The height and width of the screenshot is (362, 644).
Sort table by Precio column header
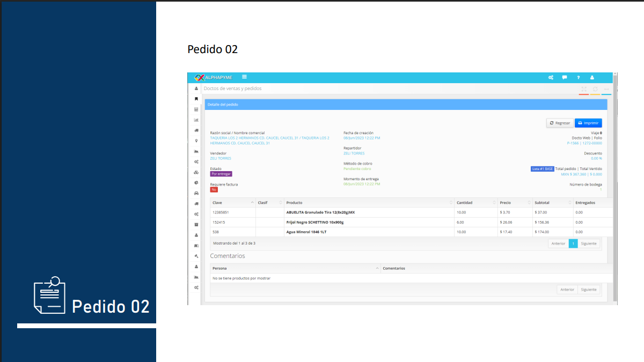point(514,203)
